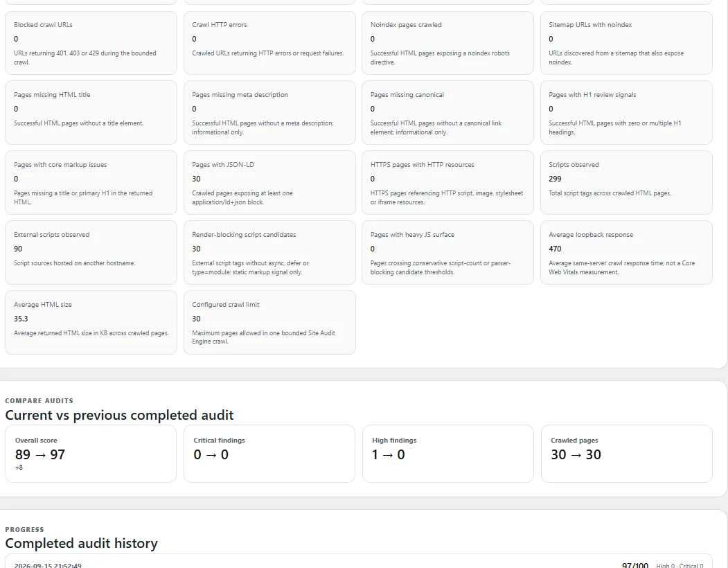Select the Completed audit history heading
The width and height of the screenshot is (728, 568).
pyautogui.click(x=81, y=543)
